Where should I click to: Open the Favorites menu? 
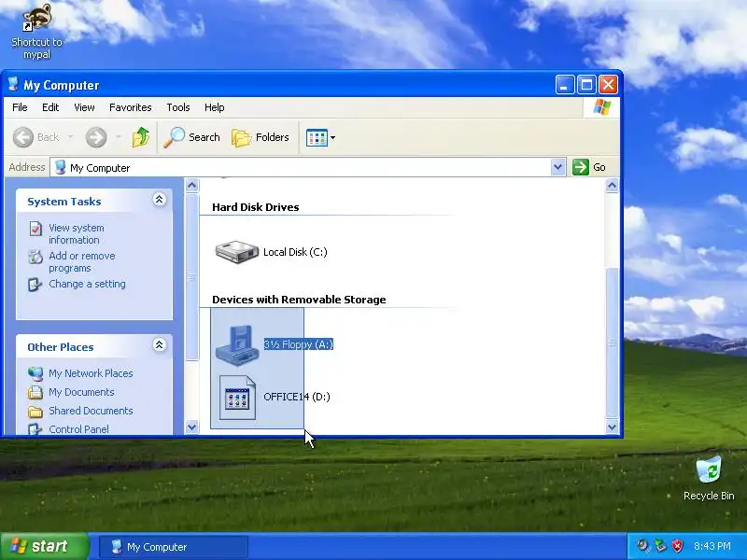[130, 107]
